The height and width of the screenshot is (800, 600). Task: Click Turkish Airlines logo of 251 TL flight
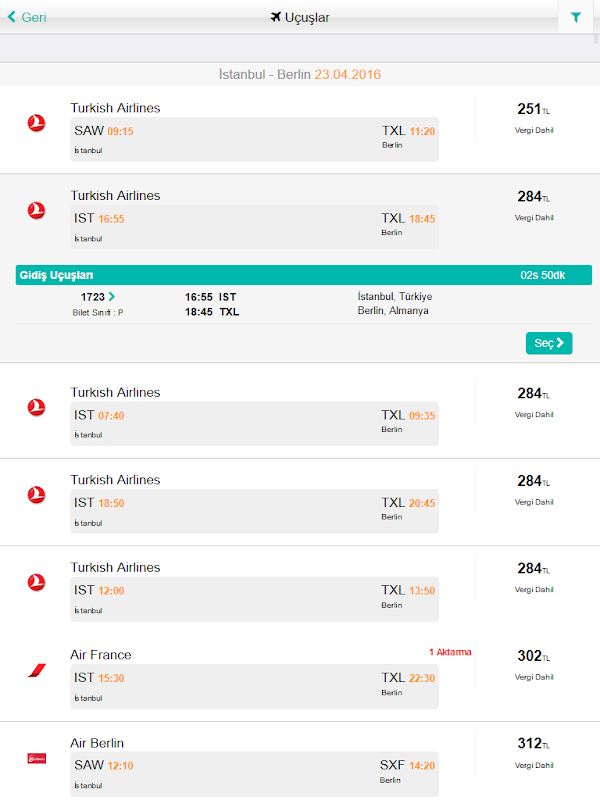click(x=37, y=123)
